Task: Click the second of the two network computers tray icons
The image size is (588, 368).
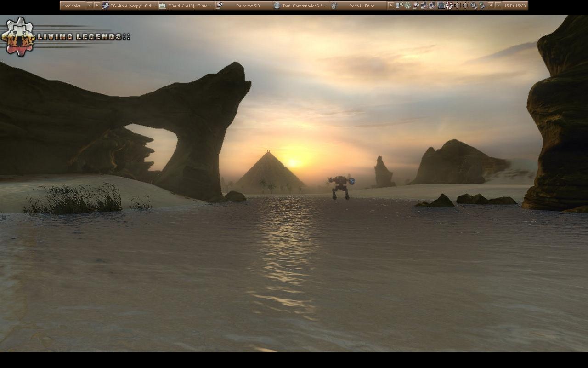Action: [x=432, y=6]
